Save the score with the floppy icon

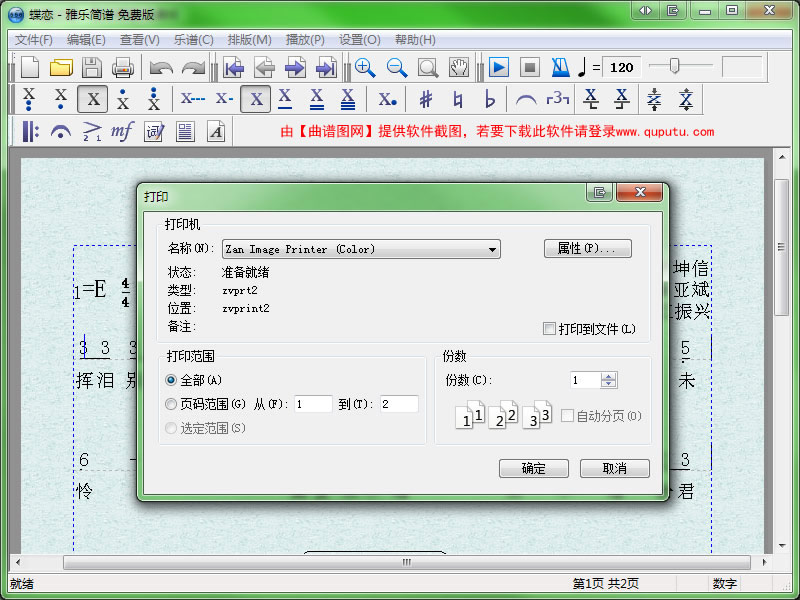pyautogui.click(x=92, y=67)
